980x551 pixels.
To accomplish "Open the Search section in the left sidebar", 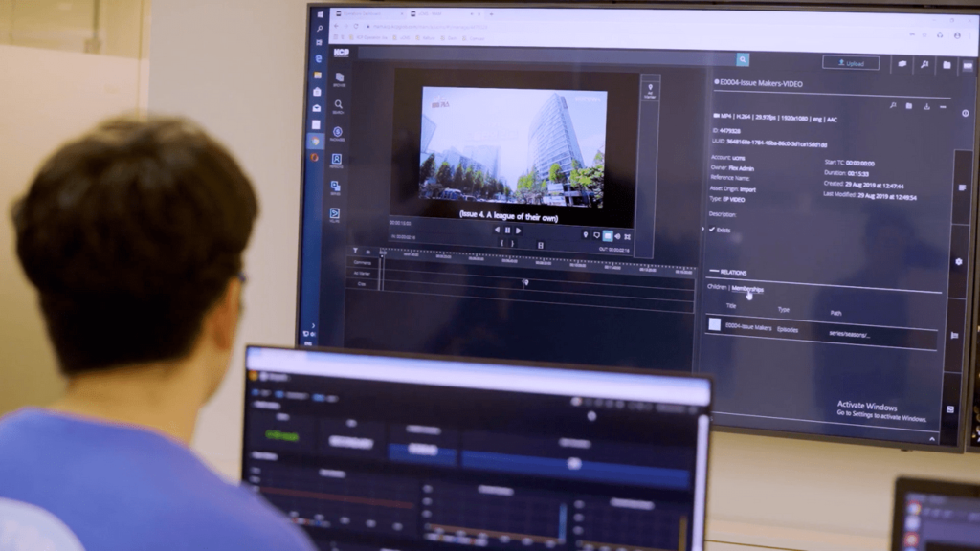I will tap(337, 105).
